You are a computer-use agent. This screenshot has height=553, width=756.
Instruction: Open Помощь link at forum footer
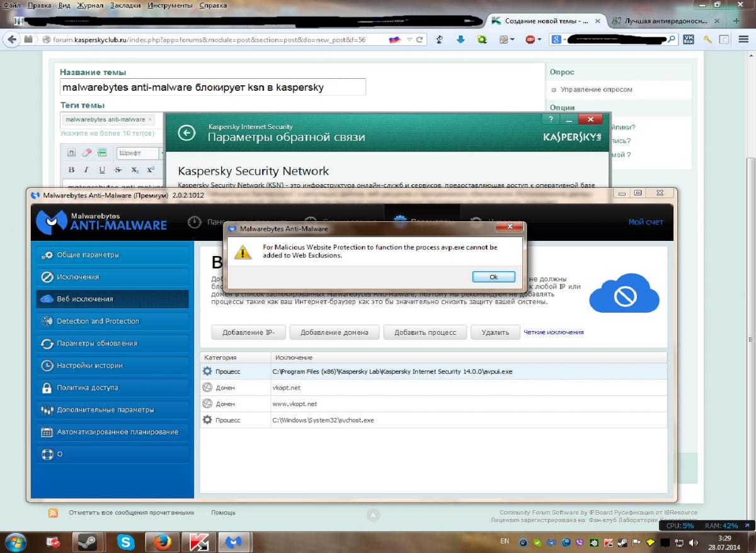(224, 513)
